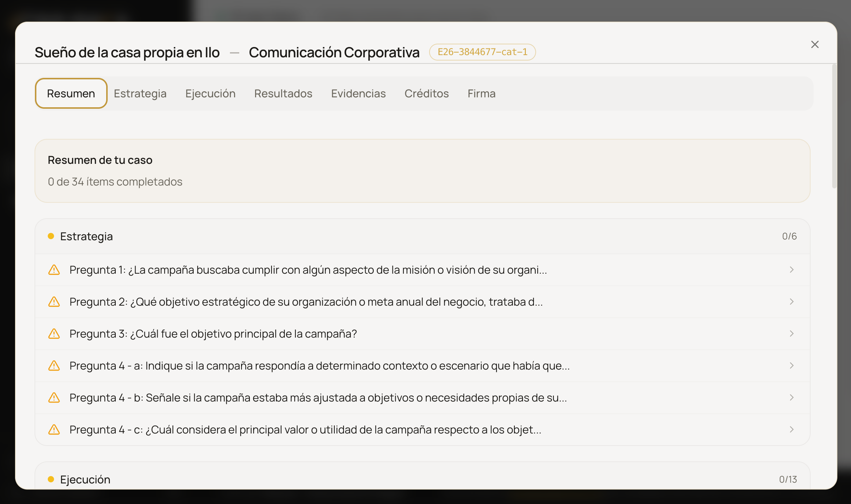Switch to the Créditos tab
Image resolution: width=851 pixels, height=504 pixels.
pos(426,93)
